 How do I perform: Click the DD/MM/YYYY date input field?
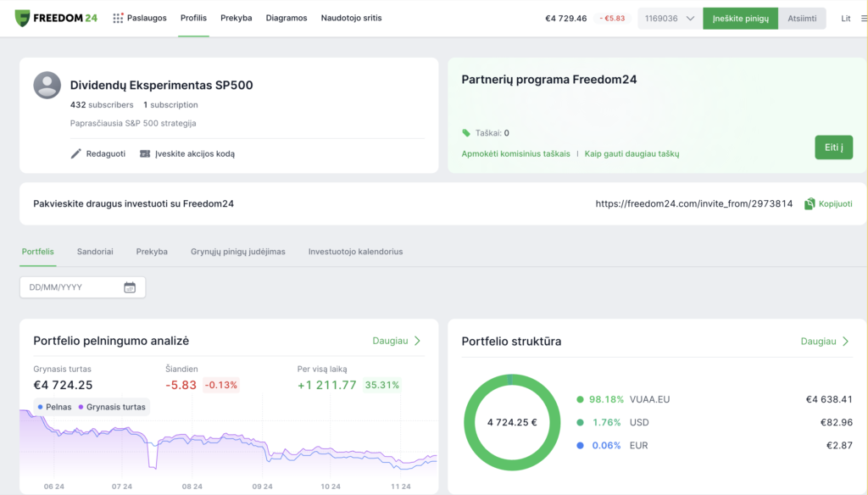click(x=82, y=287)
